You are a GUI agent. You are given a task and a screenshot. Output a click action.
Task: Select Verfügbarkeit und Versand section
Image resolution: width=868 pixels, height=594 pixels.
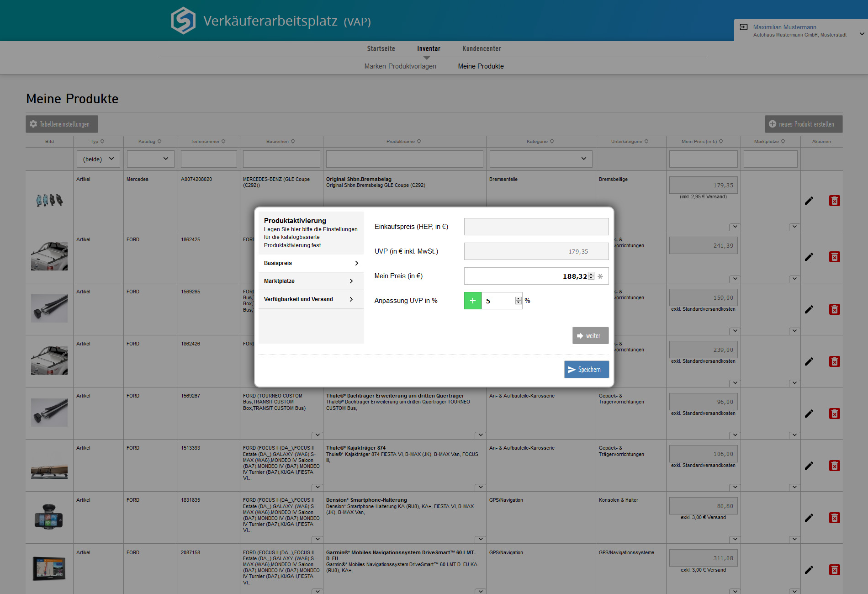point(311,299)
